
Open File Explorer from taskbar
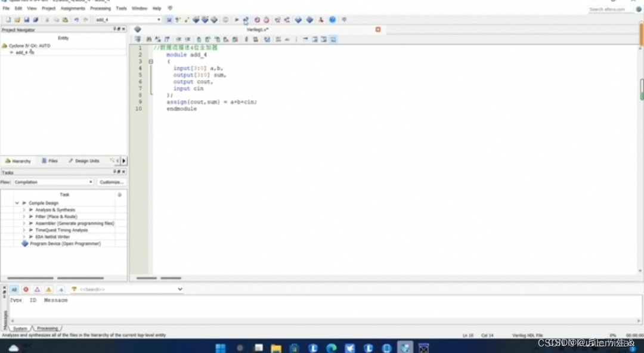[x=276, y=348]
